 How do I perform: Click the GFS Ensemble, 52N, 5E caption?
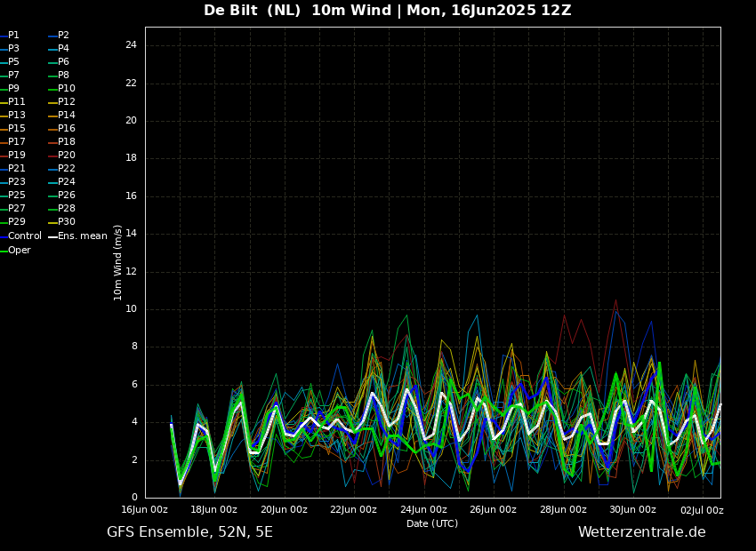(x=189, y=532)
